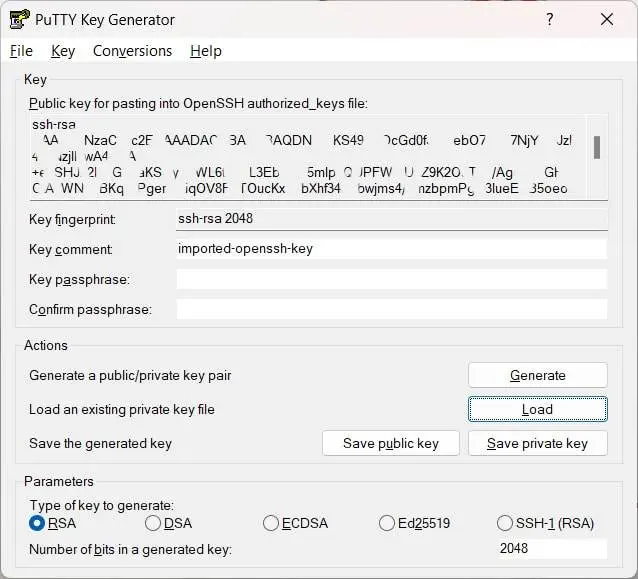Close the PuTTY Key Generator window

coord(607,19)
